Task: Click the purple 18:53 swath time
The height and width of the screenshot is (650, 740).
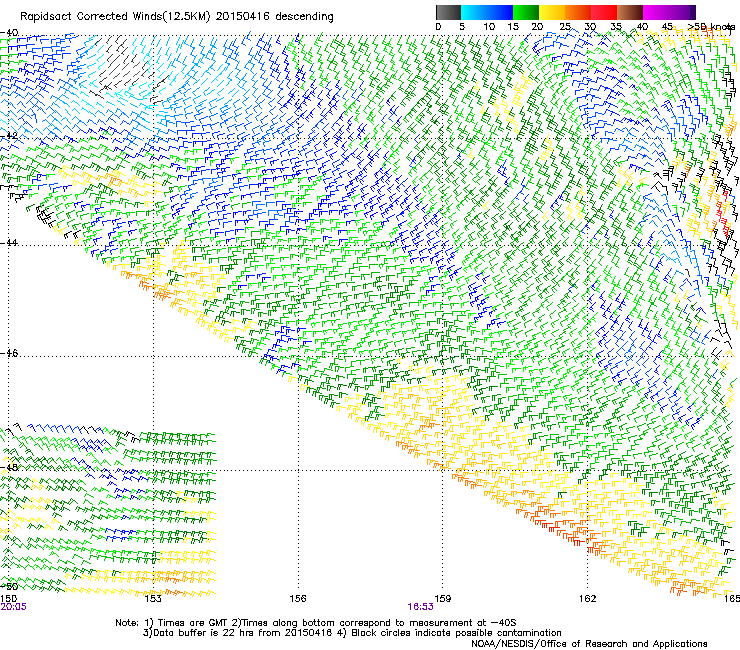Action: tap(420, 607)
